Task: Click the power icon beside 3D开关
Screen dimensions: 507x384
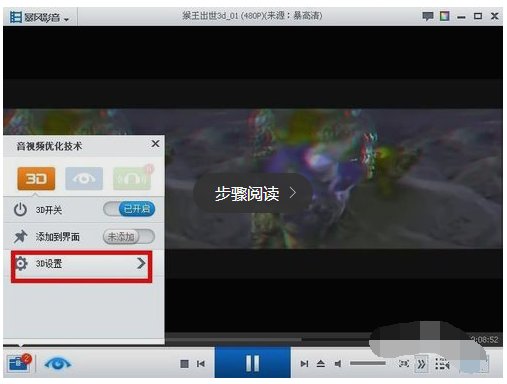Action: [x=20, y=210]
